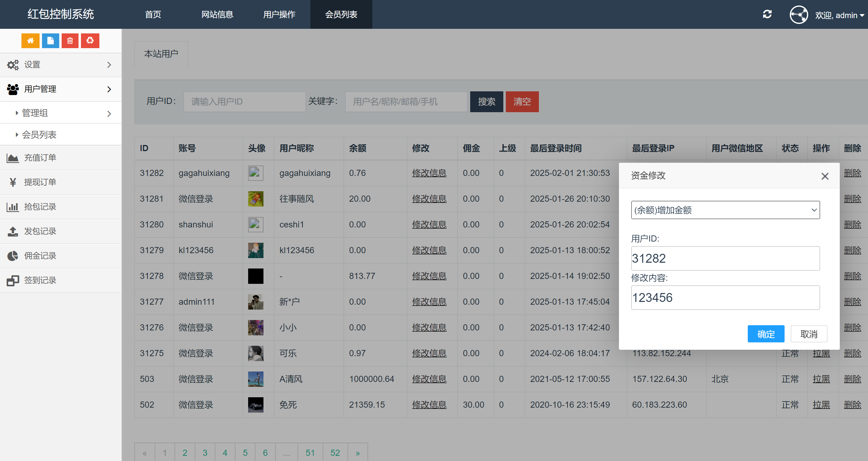The height and width of the screenshot is (461, 868).
Task: Click the 用户管理 users icon
Action: (13, 89)
